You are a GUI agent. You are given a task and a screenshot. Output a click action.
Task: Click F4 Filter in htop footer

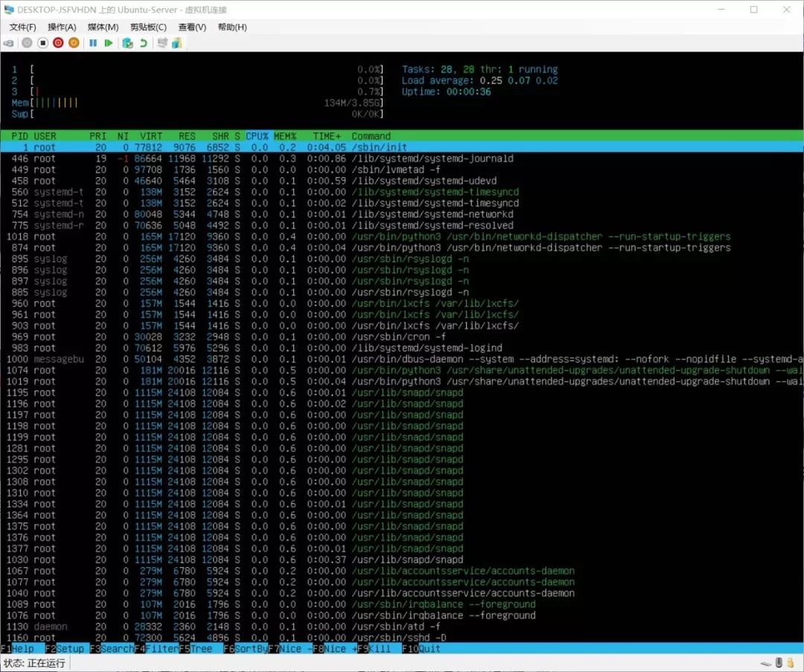click(156, 649)
